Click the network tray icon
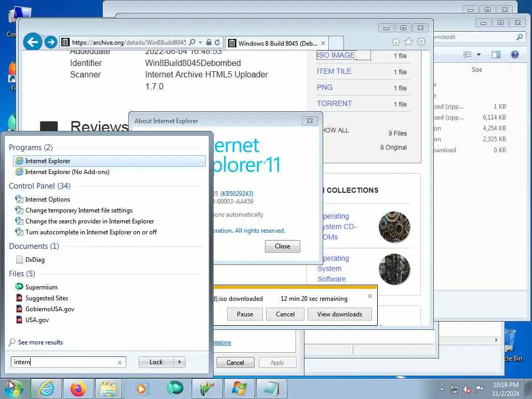Image resolution: width=532 pixels, height=399 pixels. pyautogui.click(x=454, y=389)
